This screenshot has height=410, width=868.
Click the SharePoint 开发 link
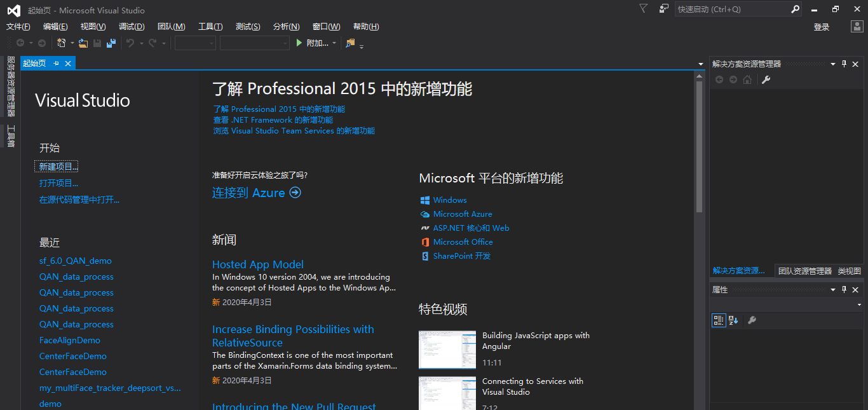462,256
